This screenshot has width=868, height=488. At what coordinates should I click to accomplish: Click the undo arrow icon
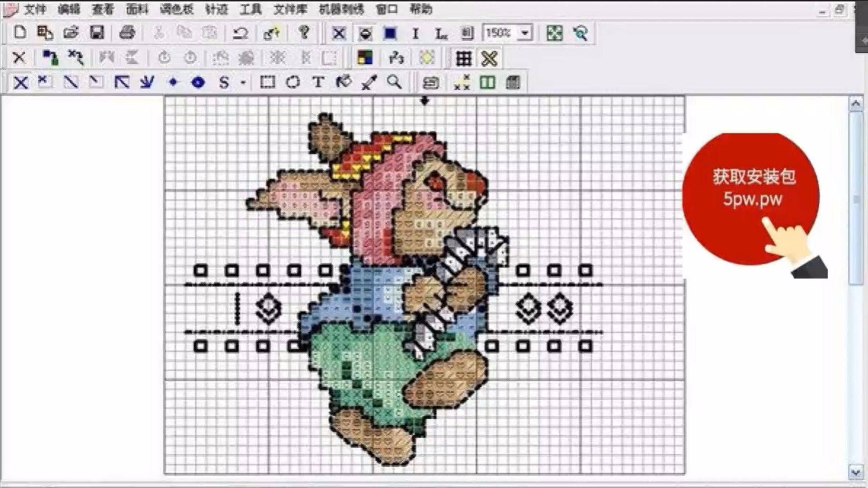click(x=240, y=33)
